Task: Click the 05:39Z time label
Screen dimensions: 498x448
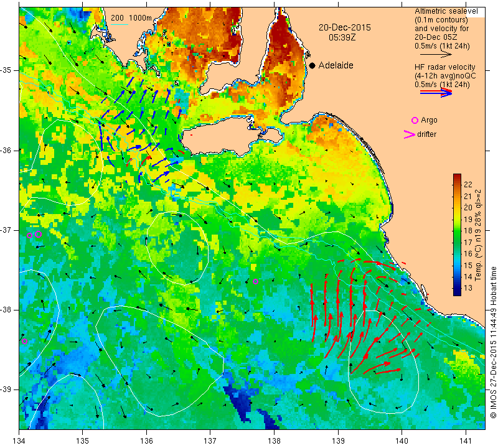Action: click(x=342, y=37)
